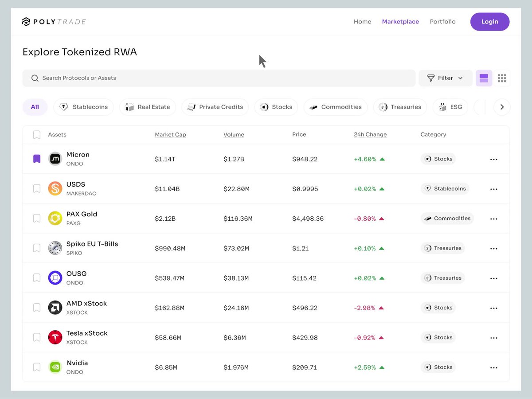Go to Home page
Screen dimensions: 532x399
click(362, 22)
